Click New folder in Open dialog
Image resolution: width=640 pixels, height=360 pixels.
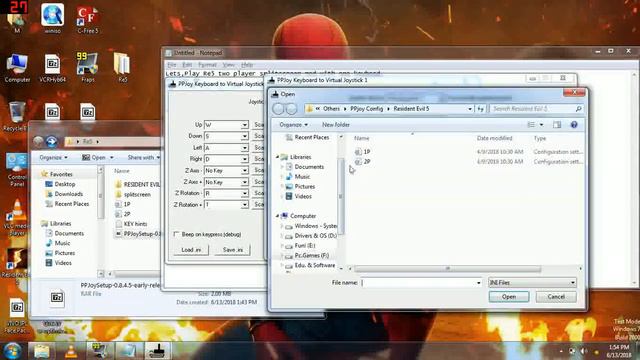(x=336, y=125)
